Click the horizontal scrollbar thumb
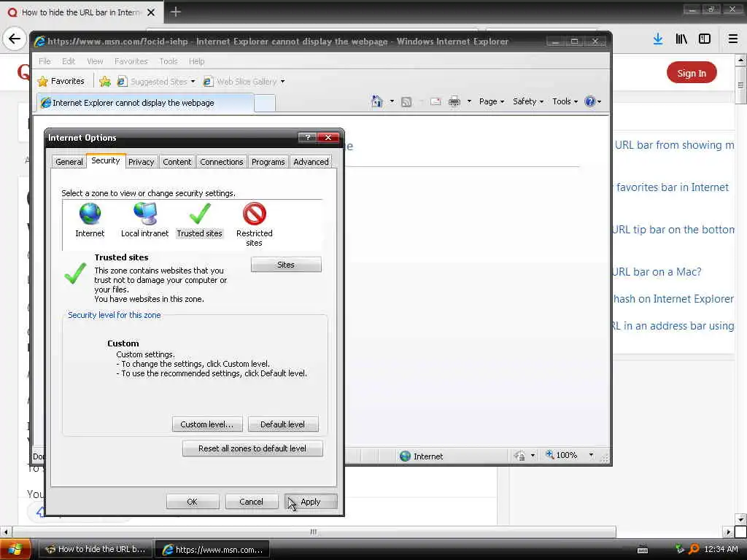Screen dimensions: 747x560 [314, 532]
